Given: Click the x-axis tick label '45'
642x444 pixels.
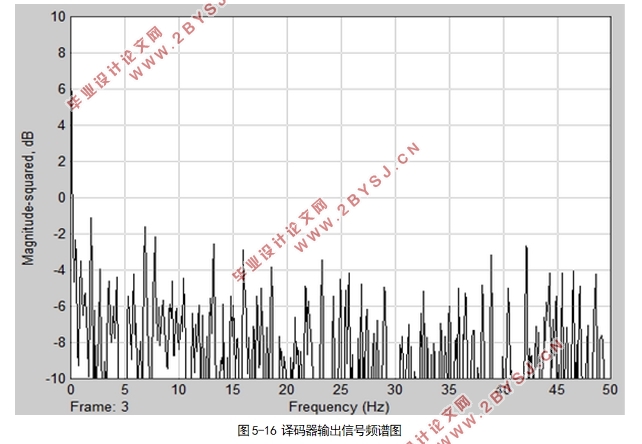Looking at the screenshot, I should point(557,390).
